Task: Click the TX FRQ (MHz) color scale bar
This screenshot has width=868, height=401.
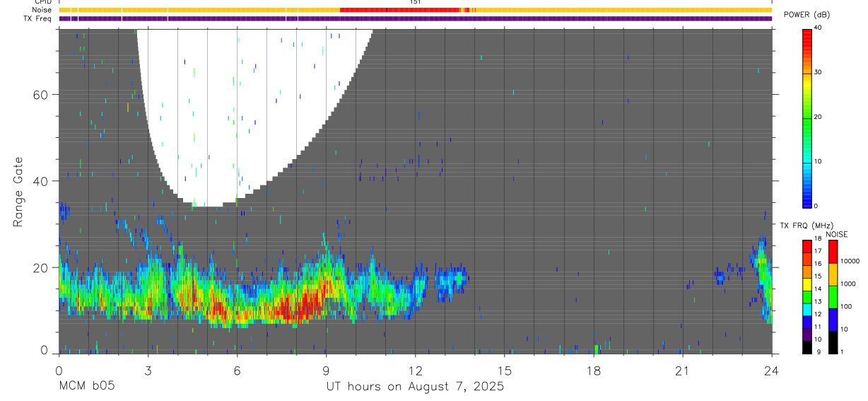Action: (807, 296)
